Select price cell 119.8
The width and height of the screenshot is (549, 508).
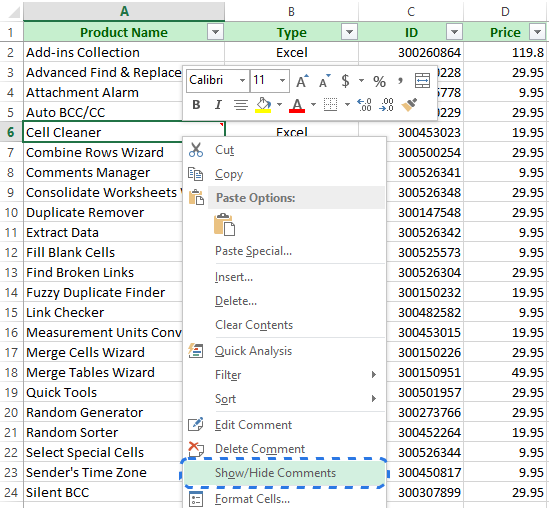(506, 52)
